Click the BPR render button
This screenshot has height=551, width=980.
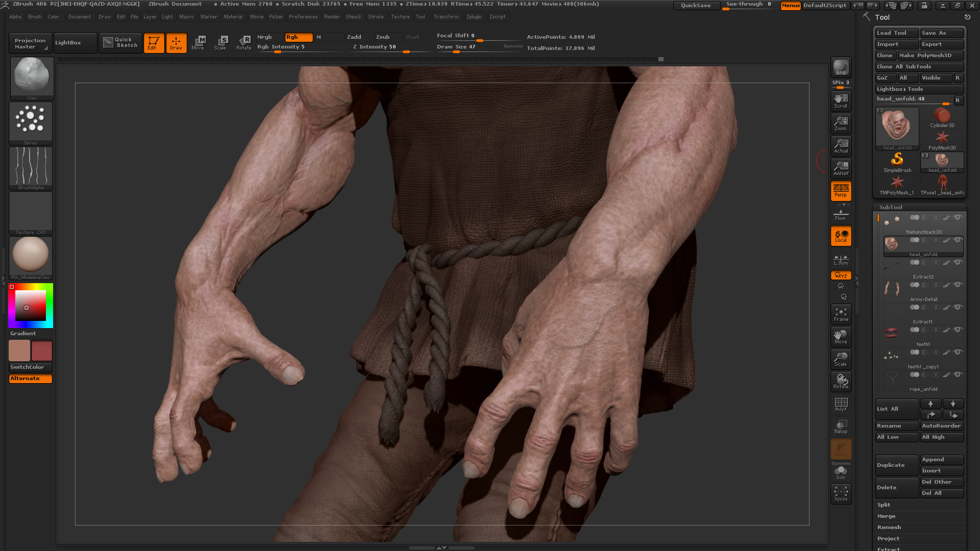coord(841,67)
